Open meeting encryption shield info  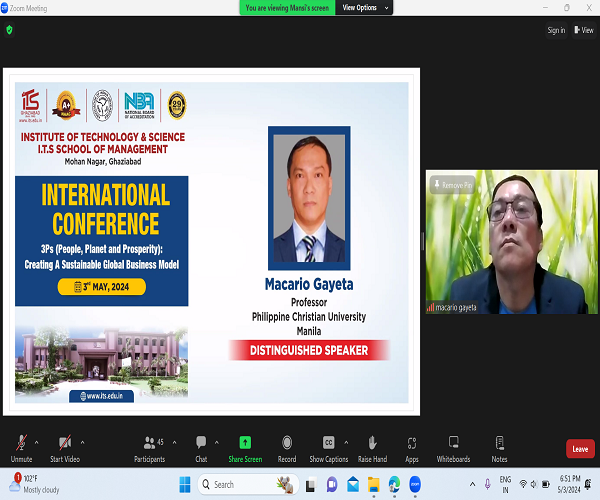10,30
